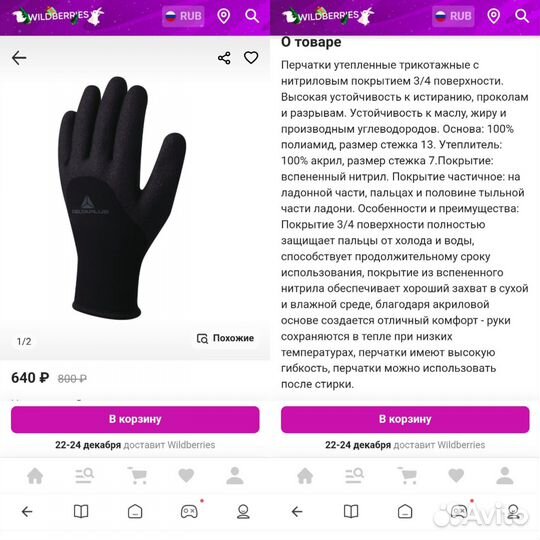Tap the open book icon in the left system bar
This screenshot has height=540, width=540.
81,512
